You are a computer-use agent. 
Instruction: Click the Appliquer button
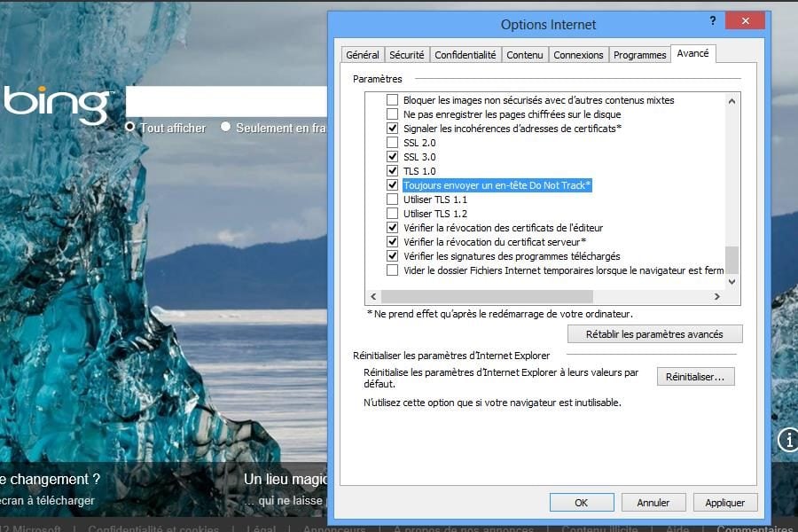tap(725, 503)
